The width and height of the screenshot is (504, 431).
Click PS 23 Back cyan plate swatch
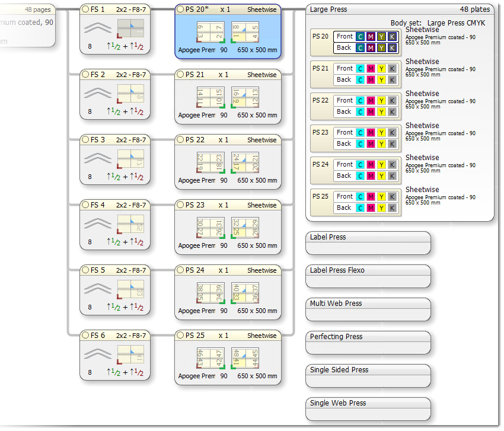click(x=361, y=144)
